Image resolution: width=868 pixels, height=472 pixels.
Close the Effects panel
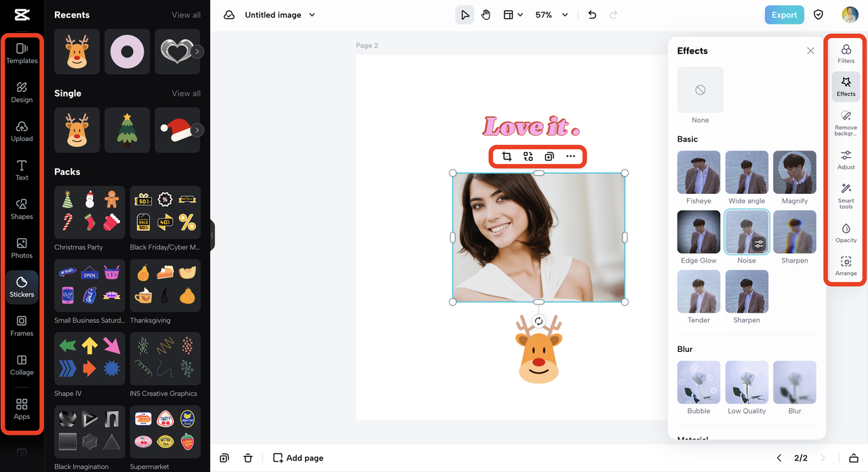(x=810, y=51)
